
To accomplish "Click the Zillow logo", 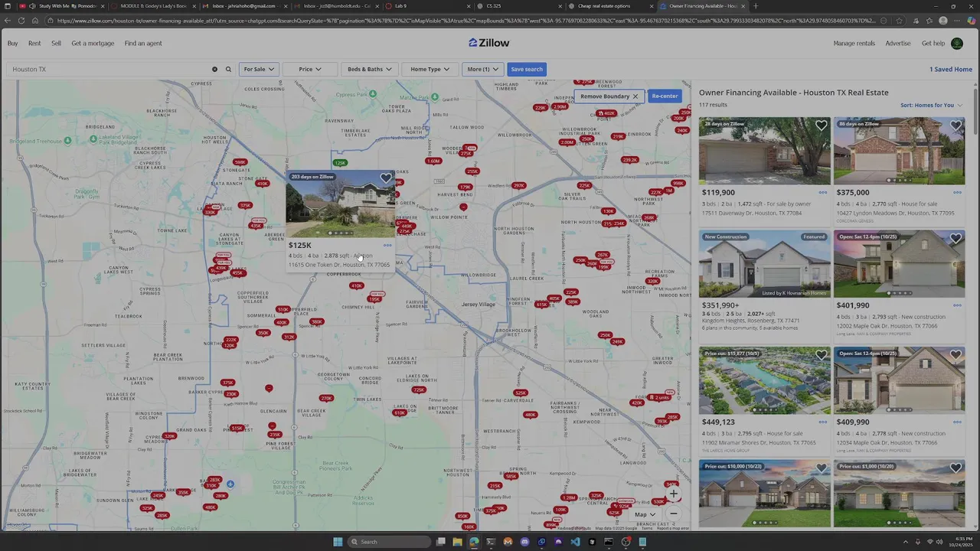I will [488, 43].
